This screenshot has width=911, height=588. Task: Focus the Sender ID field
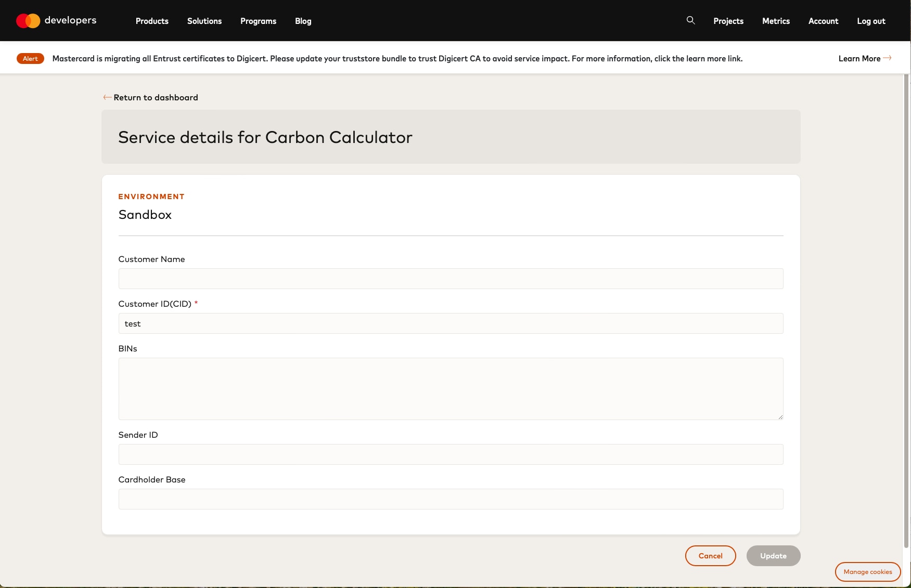pos(451,454)
